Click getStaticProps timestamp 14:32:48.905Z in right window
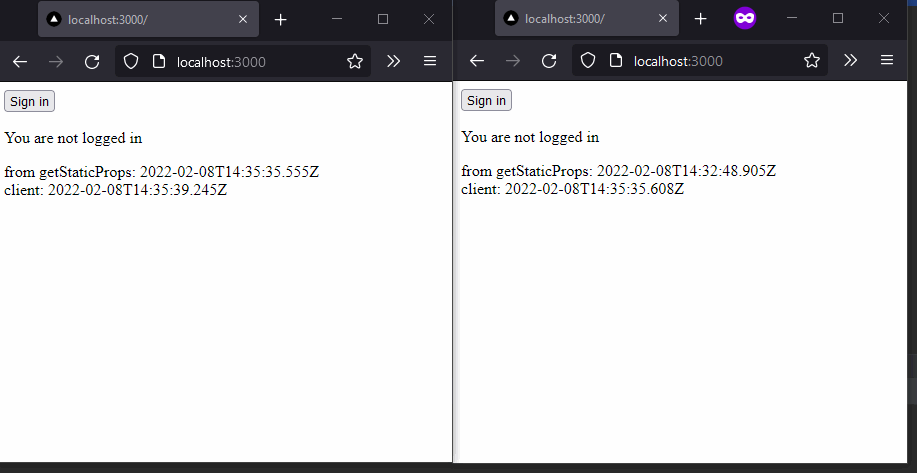Screen dimensions: 917x473 687,171
